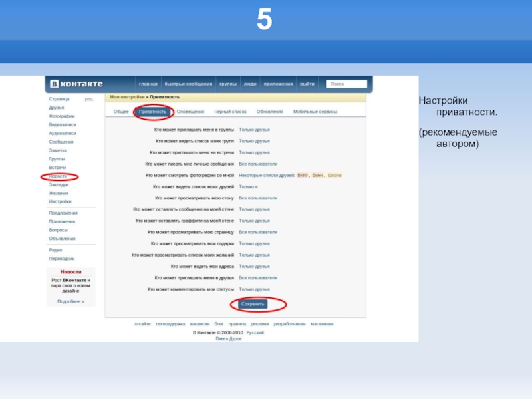The height and width of the screenshot is (399, 532).
Task: Change who can view photos with me
Action: [x=267, y=175]
